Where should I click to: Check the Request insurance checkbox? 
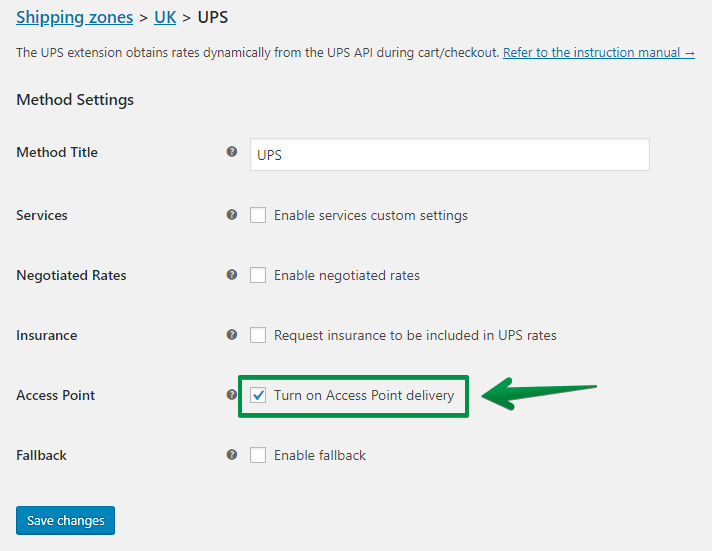[258, 335]
